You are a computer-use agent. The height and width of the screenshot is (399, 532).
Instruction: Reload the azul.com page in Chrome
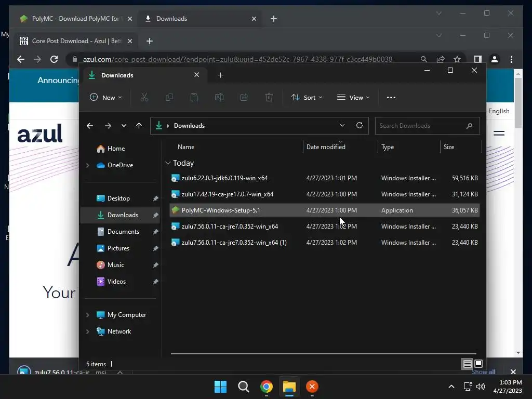(54, 59)
